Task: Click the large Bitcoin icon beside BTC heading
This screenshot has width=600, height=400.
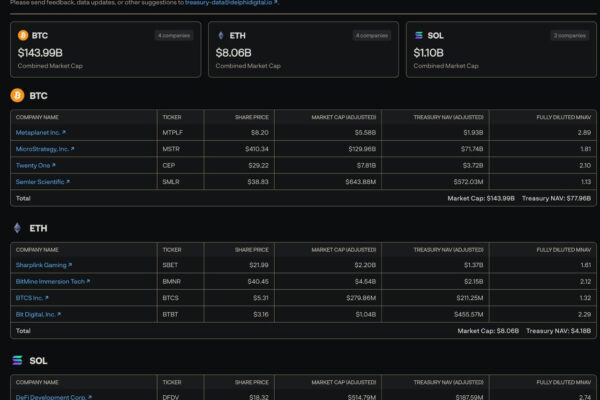Action: [17, 95]
